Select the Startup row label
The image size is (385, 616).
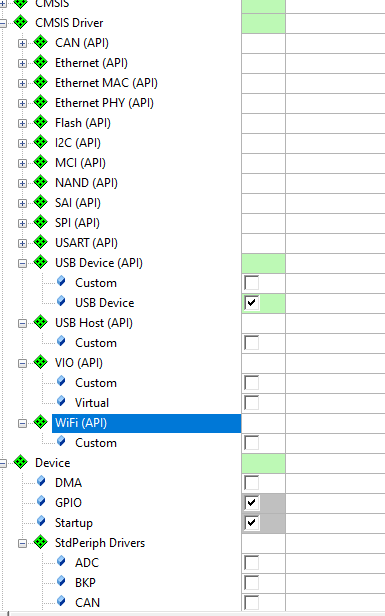[x=74, y=523]
